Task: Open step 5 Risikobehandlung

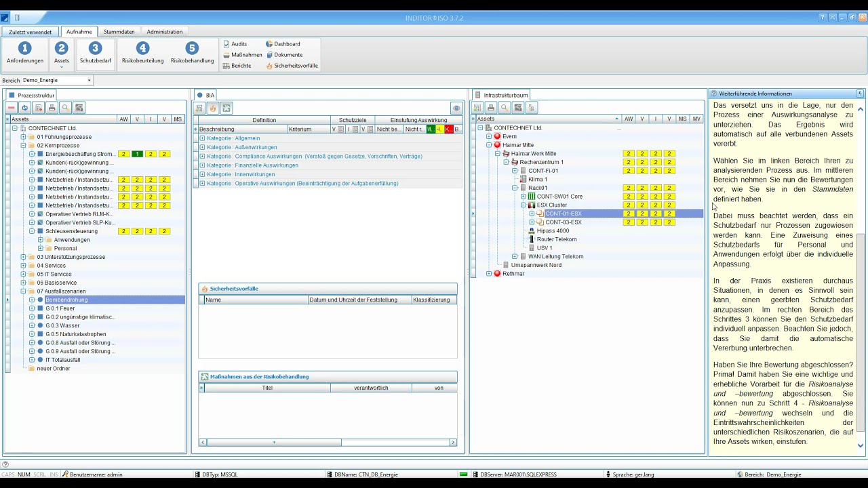Action: 192,53
